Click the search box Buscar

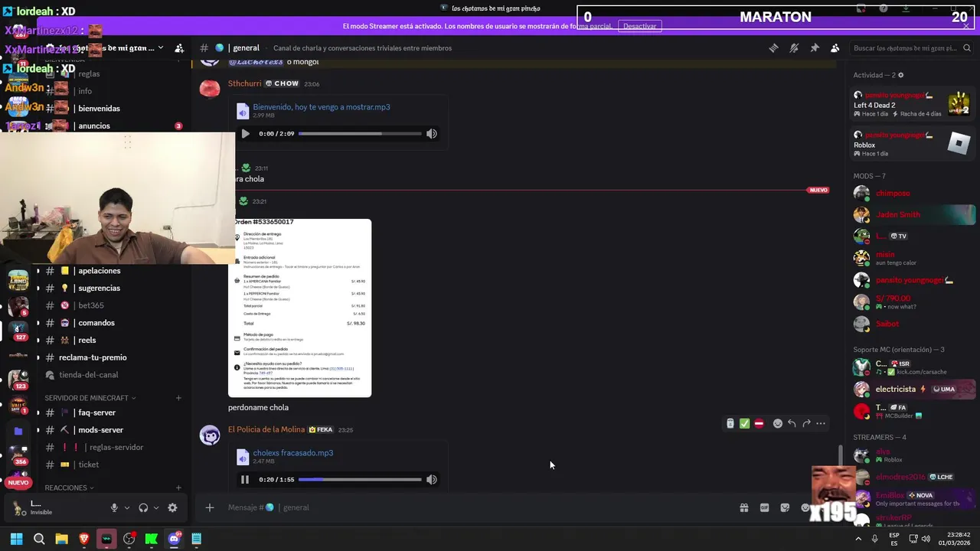coord(910,48)
